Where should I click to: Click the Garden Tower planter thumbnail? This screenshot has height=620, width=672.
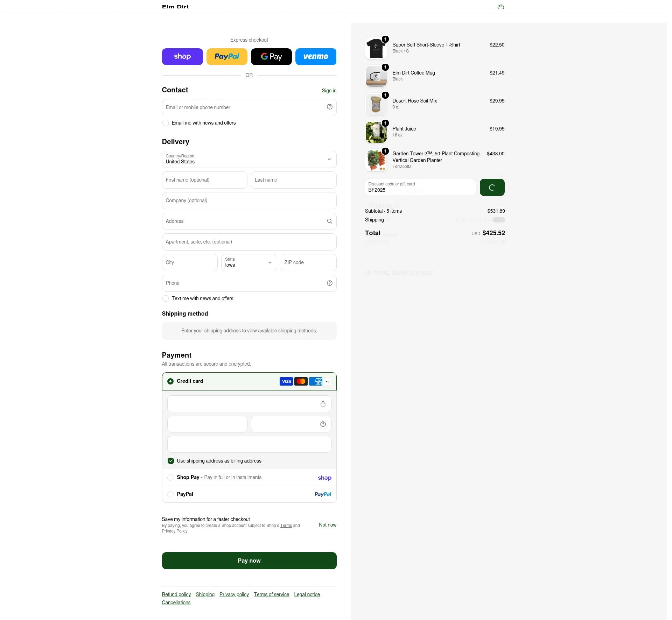[x=376, y=160]
